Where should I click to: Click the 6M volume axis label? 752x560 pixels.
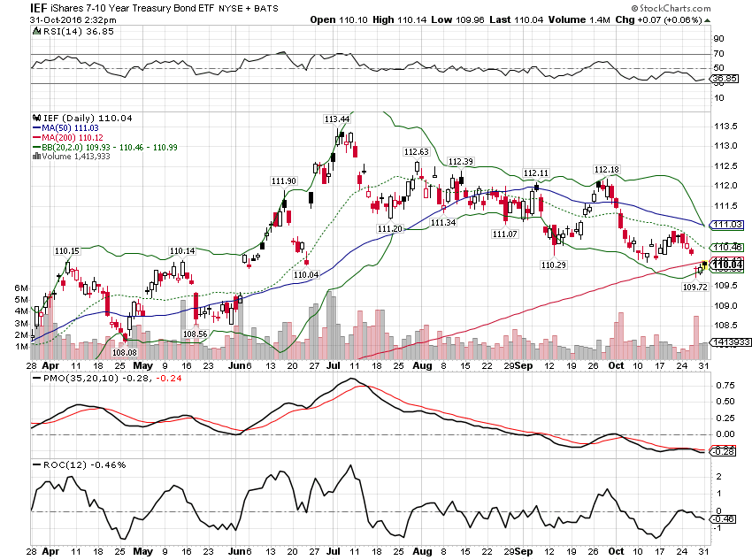[x=21, y=288]
